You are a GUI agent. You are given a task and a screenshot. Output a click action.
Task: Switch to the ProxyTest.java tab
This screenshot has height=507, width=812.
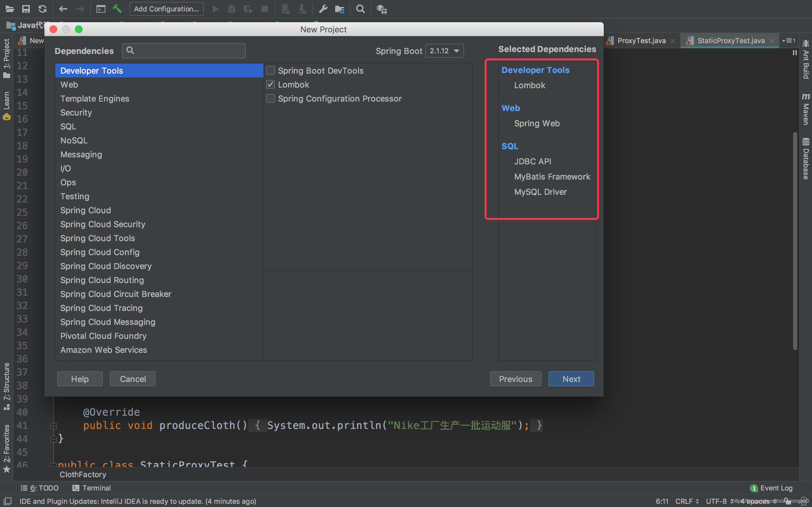[641, 41]
